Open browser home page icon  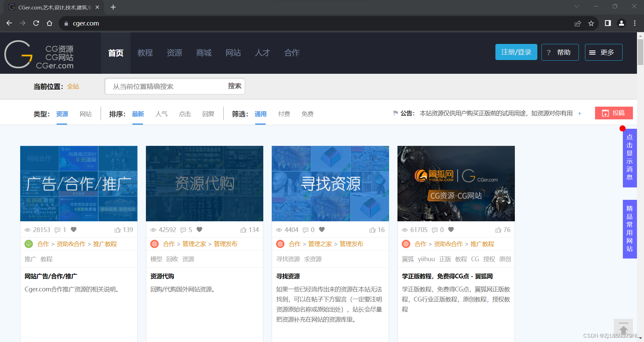point(49,23)
